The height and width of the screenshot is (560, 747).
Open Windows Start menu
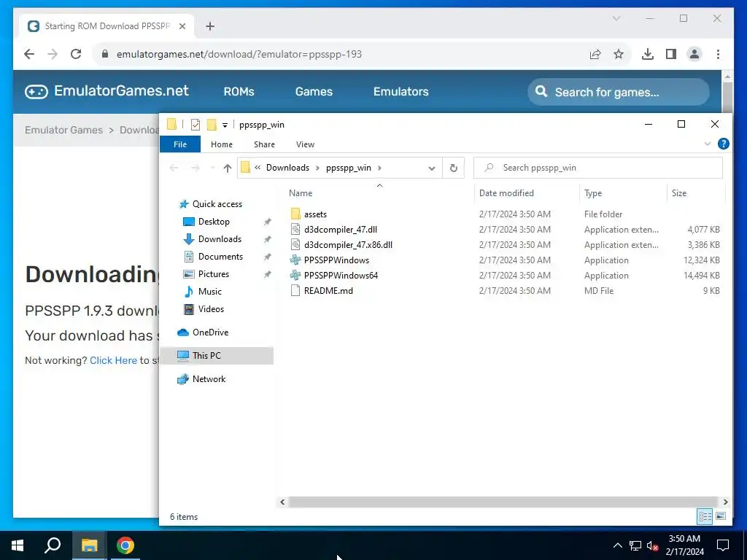tap(18, 545)
